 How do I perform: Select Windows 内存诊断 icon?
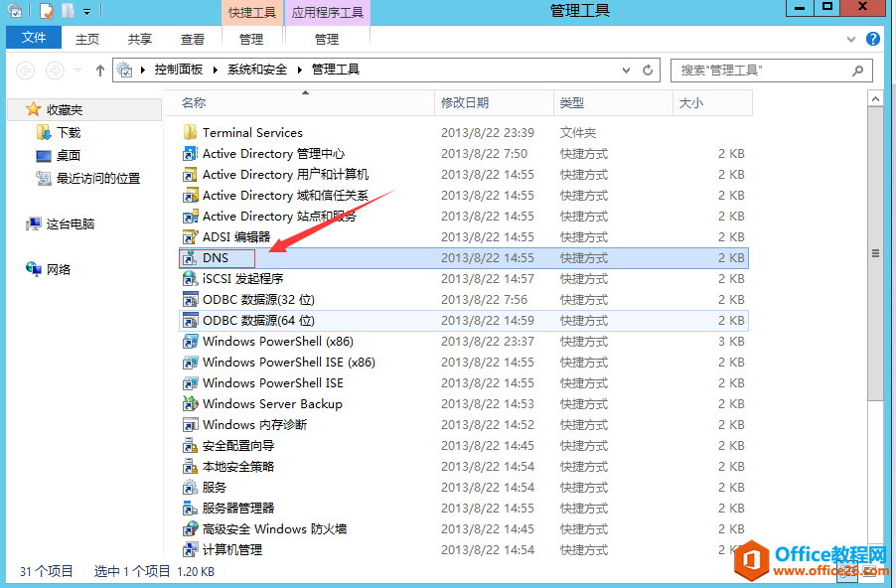coord(190,424)
